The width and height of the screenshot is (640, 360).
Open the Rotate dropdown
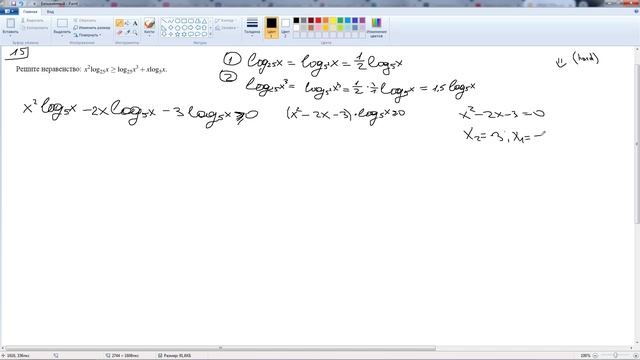click(88, 35)
